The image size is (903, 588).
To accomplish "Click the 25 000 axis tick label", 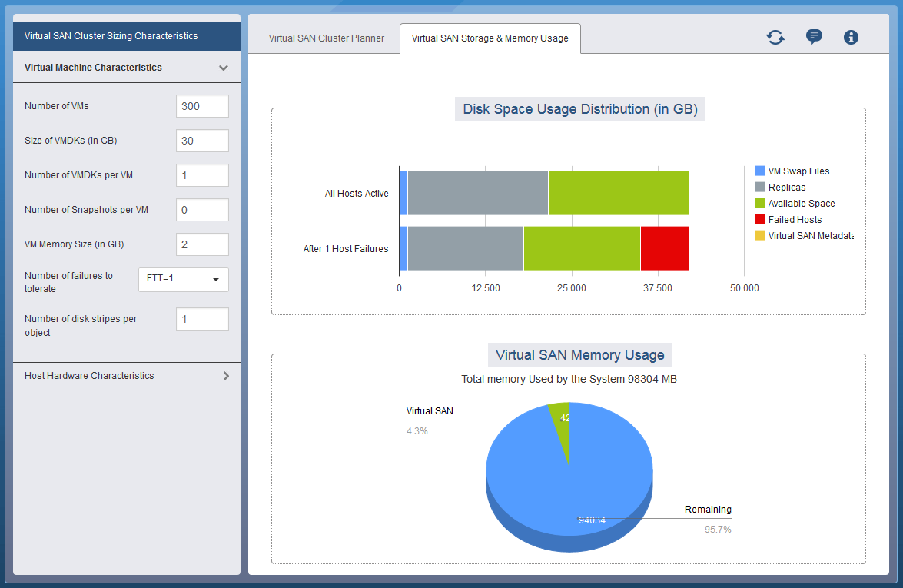I will click(x=571, y=288).
